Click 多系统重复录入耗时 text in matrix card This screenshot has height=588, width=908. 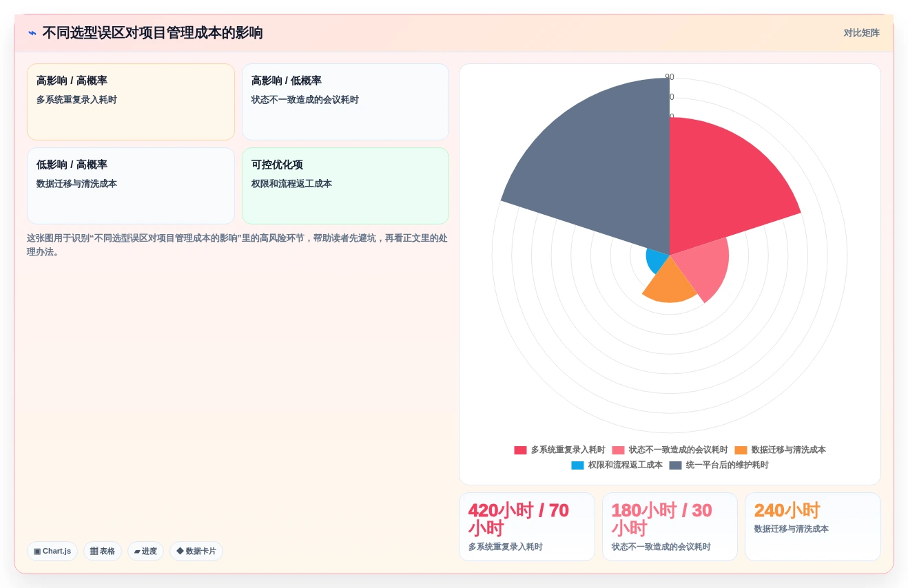click(x=76, y=100)
